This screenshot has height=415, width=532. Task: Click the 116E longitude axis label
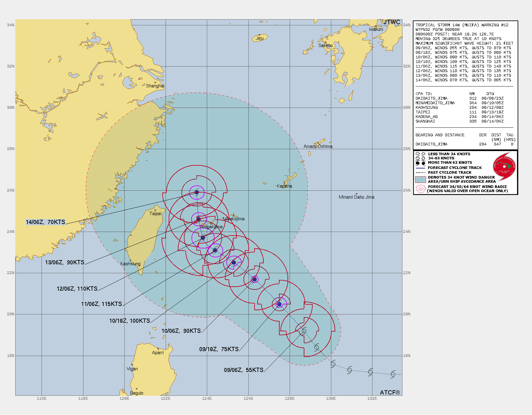pos(42,398)
